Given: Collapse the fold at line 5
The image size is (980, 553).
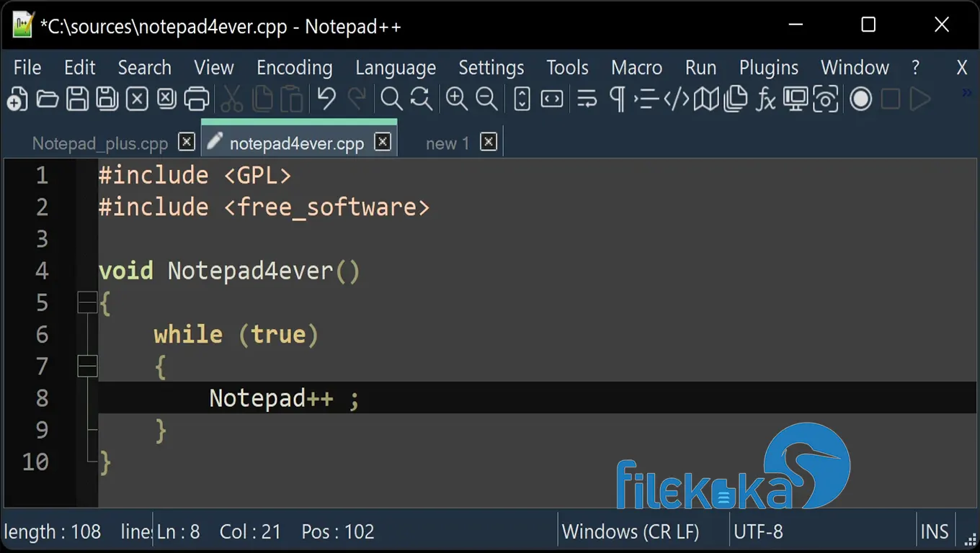Looking at the screenshot, I should (x=87, y=302).
